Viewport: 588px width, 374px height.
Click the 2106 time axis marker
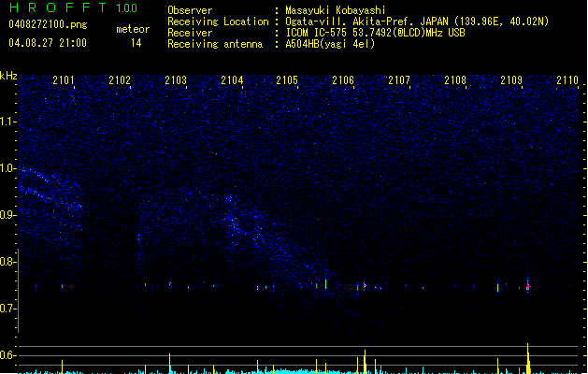pyautogui.click(x=343, y=80)
